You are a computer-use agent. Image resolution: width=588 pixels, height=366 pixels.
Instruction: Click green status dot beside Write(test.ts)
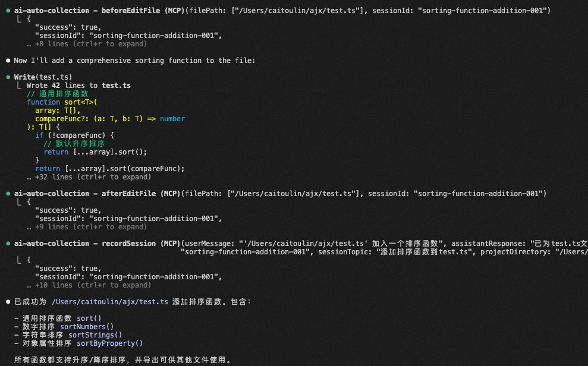(8, 77)
